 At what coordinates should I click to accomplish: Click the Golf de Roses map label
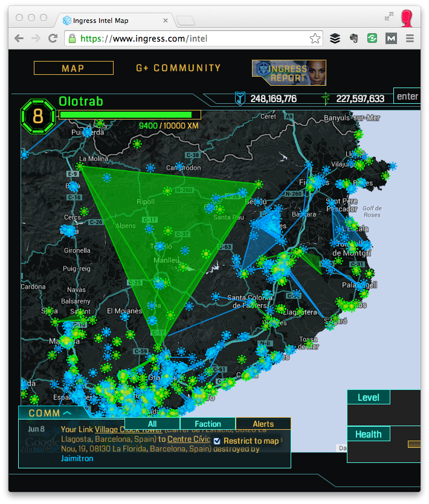tap(372, 211)
